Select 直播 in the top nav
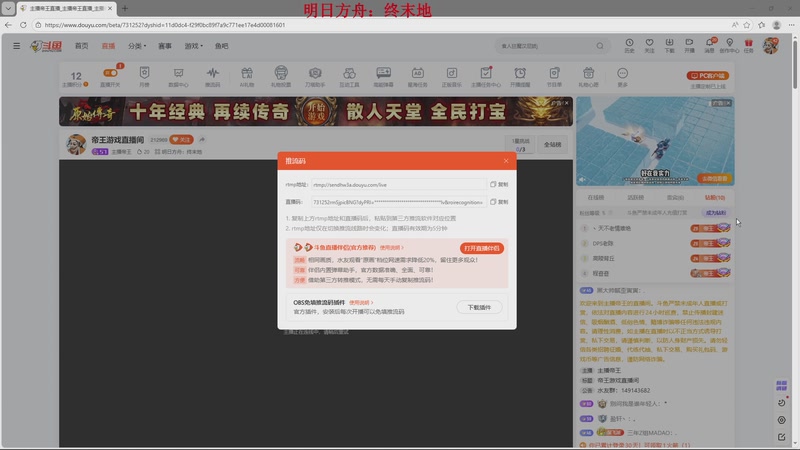 [108, 46]
